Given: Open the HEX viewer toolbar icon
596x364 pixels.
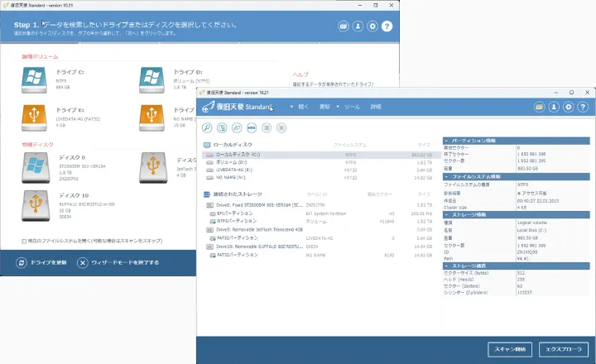Looking at the screenshot, I should (252, 128).
